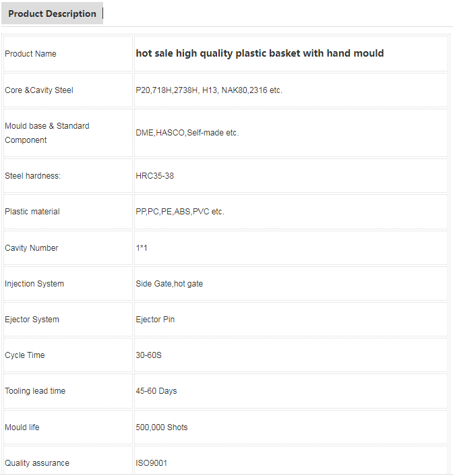Select the HRC35-38 hardness value
The image size is (453, 476).
pos(154,176)
